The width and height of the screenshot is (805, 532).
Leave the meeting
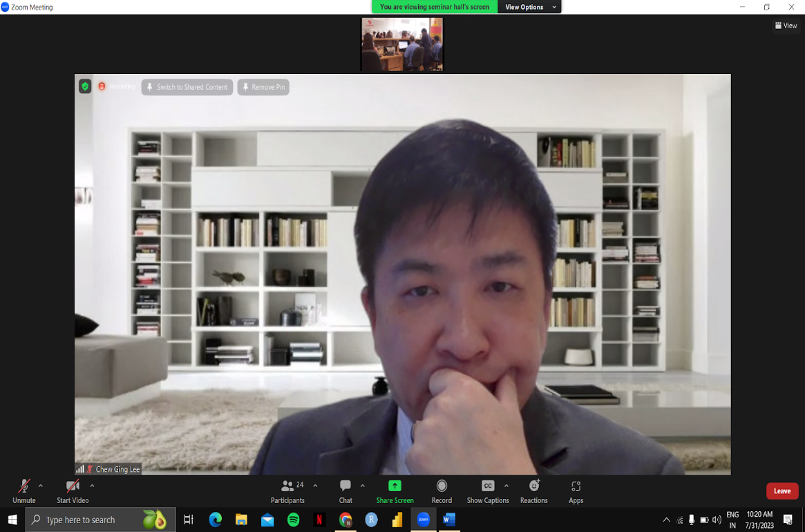tap(782, 491)
